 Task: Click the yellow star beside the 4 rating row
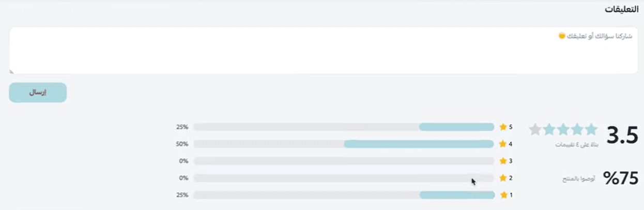click(503, 144)
